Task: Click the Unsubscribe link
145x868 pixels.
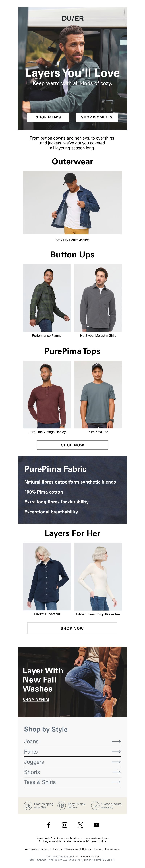Action: tap(98, 841)
